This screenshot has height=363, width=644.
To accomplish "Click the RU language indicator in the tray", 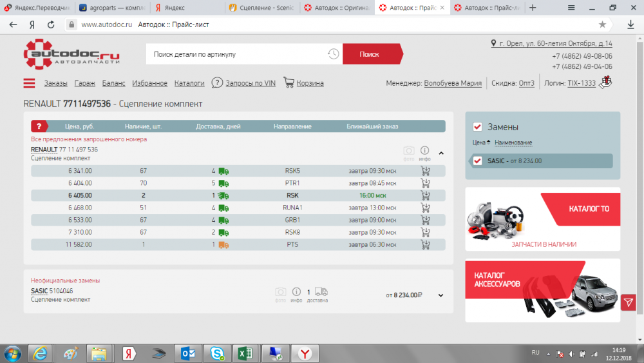I will click(536, 353).
